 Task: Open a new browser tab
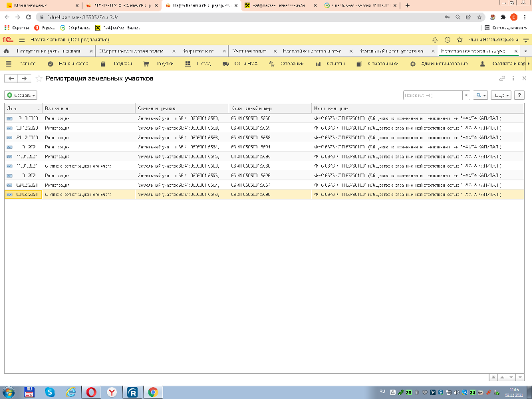pos(407,5)
